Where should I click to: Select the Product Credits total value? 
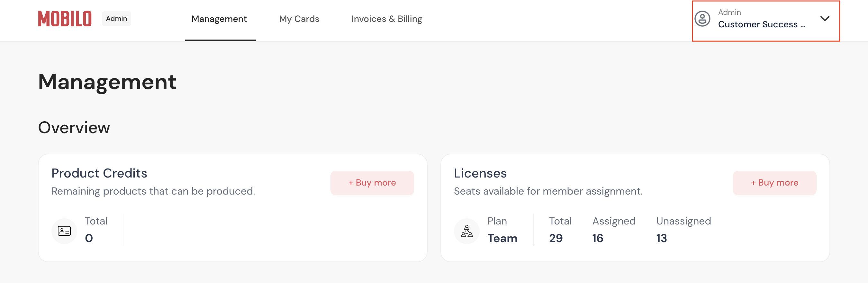click(89, 238)
